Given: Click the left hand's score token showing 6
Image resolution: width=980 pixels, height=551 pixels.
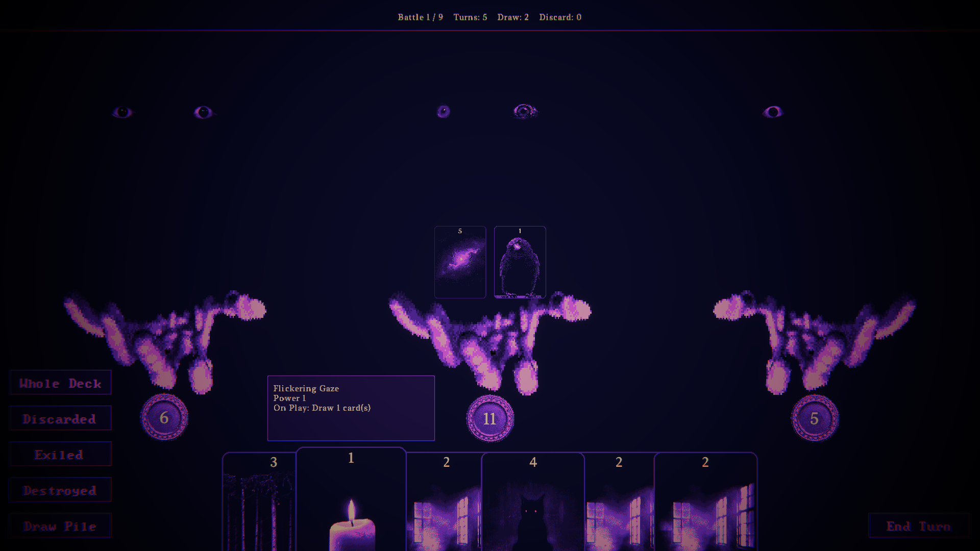Looking at the screenshot, I should (x=164, y=417).
